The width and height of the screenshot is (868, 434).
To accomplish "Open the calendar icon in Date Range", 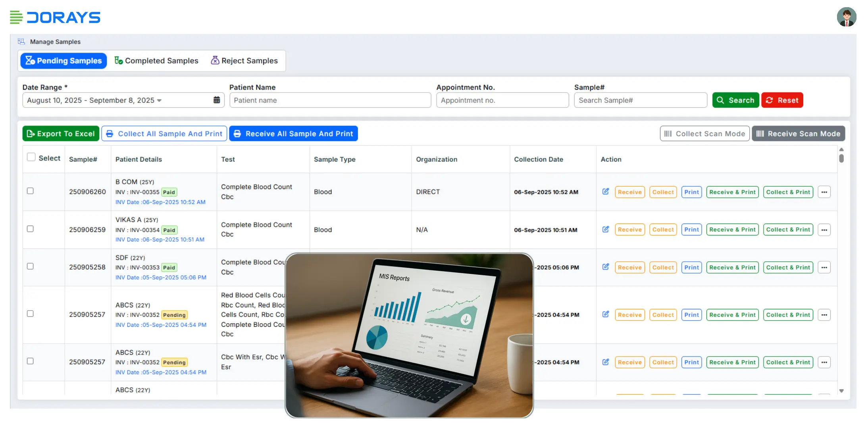I will [217, 100].
